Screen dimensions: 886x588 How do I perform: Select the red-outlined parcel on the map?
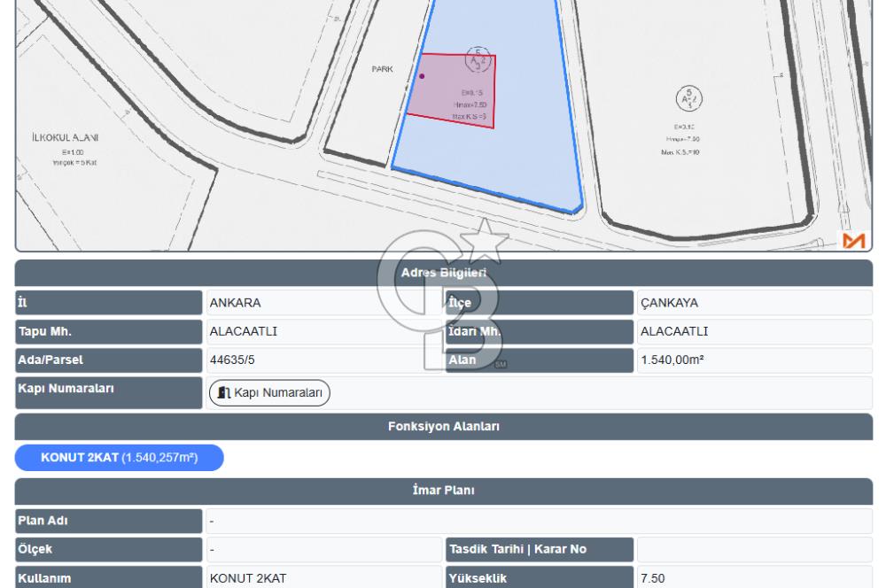[452, 89]
